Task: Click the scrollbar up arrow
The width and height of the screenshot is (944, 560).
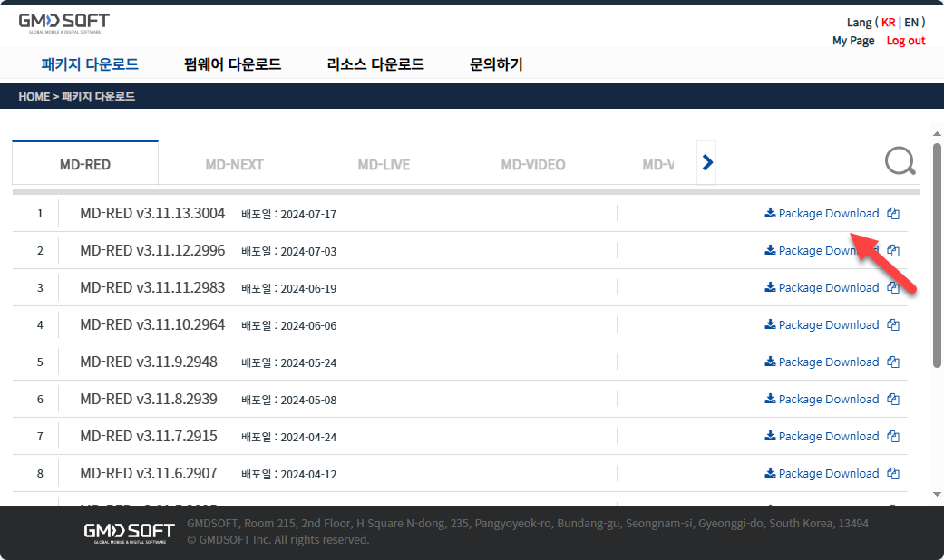Action: 937,133
